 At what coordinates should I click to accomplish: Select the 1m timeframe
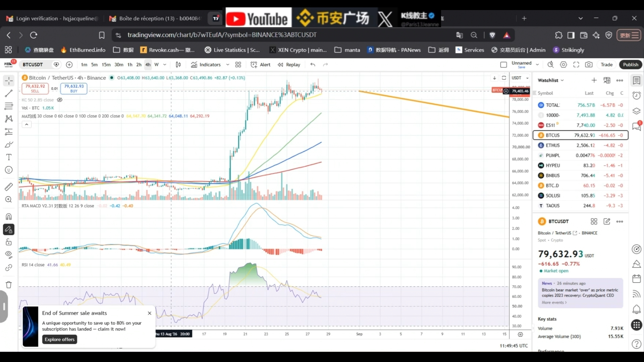pos(84,65)
